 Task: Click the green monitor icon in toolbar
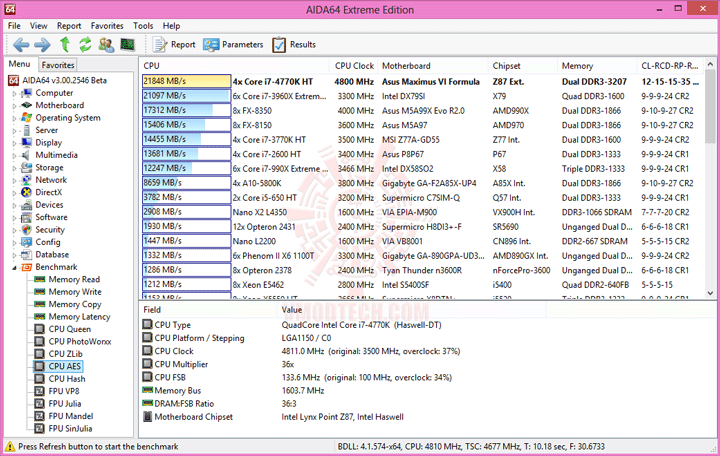128,45
